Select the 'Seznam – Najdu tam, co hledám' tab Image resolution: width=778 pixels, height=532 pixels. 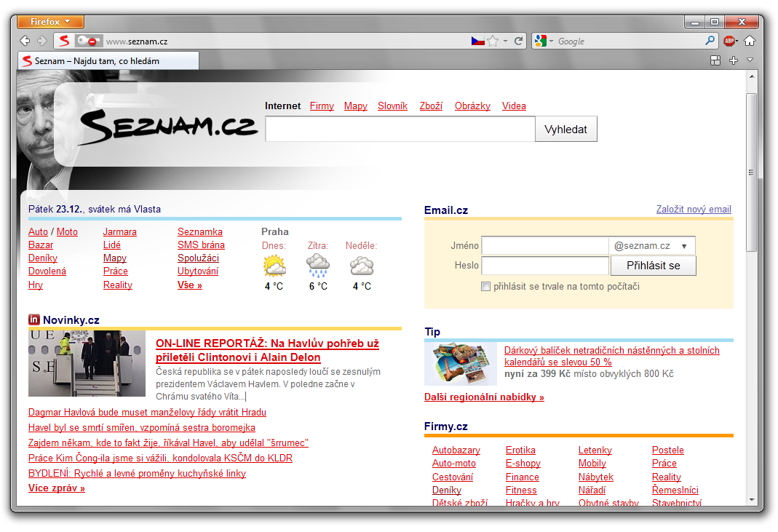108,61
